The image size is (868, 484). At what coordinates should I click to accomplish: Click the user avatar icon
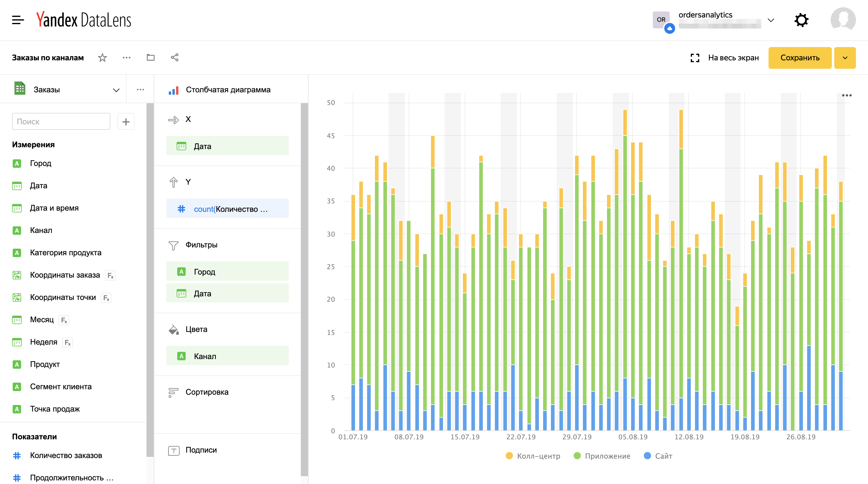[843, 20]
